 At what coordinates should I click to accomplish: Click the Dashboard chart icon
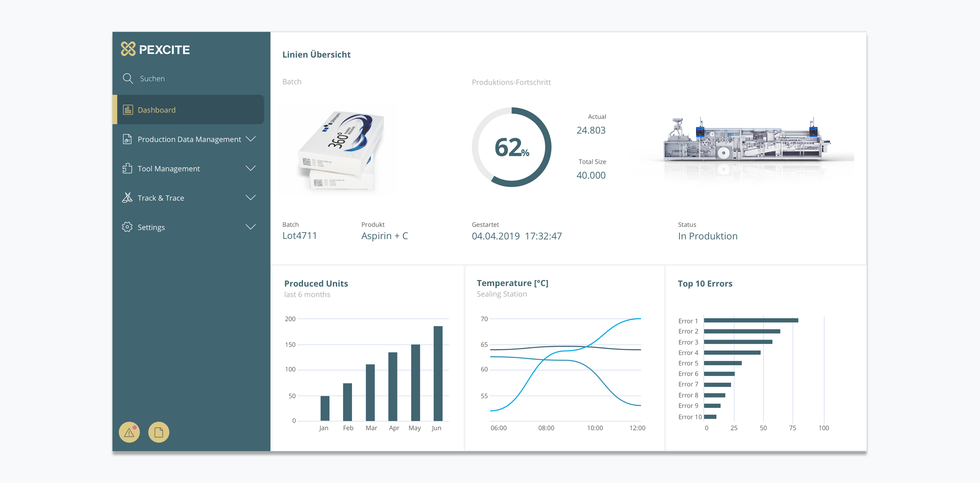click(127, 110)
